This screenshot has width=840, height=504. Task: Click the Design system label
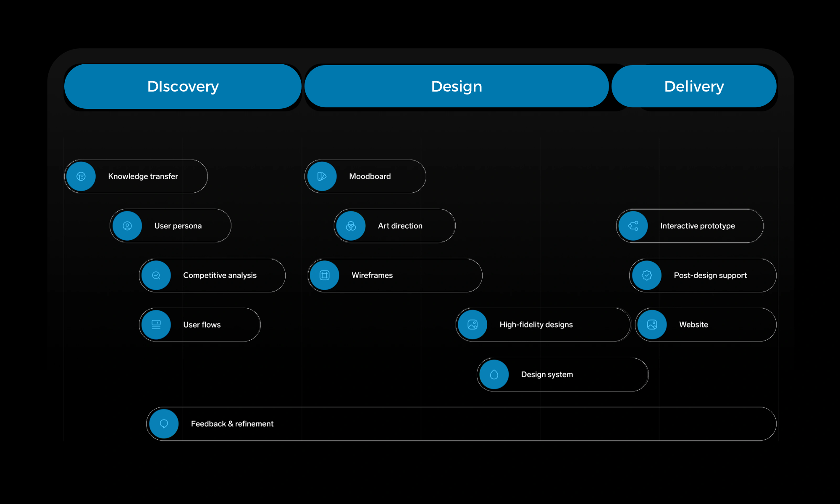pyautogui.click(x=547, y=375)
